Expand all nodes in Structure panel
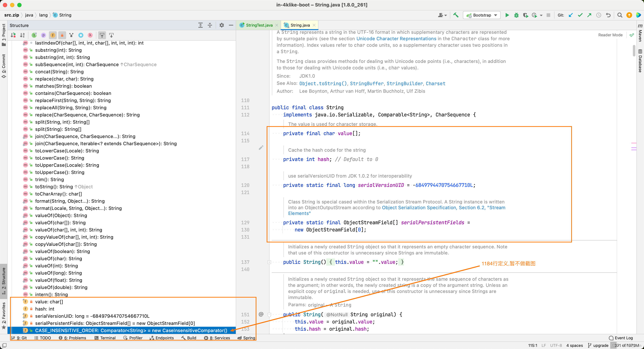This screenshot has width=644, height=349. point(201,25)
